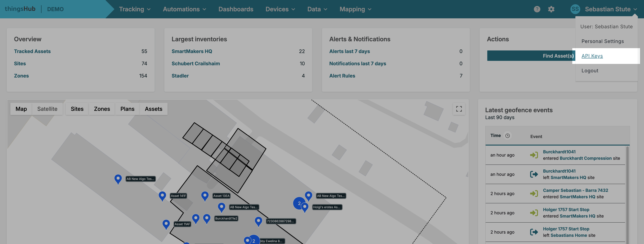Screen dimensions: 644x244
Task: Click Logout in the user menu
Action: 590,71
